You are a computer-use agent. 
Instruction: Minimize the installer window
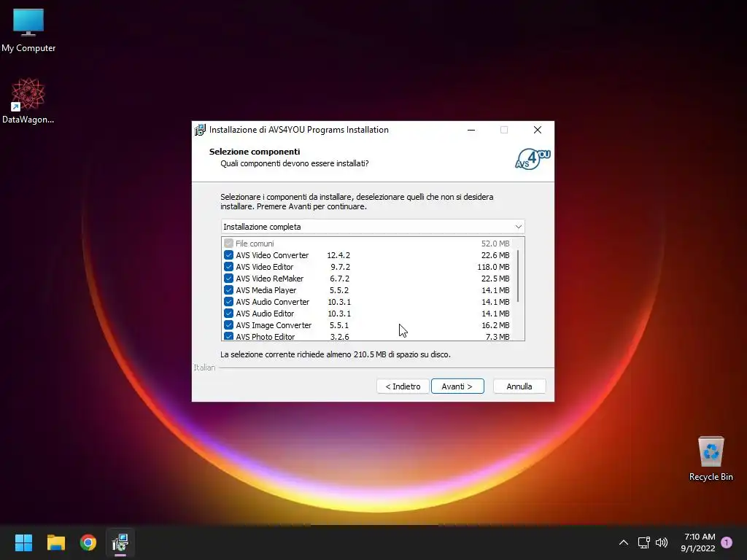pos(471,130)
